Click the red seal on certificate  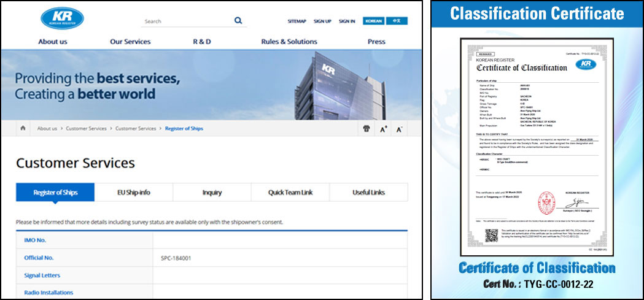[546, 202]
